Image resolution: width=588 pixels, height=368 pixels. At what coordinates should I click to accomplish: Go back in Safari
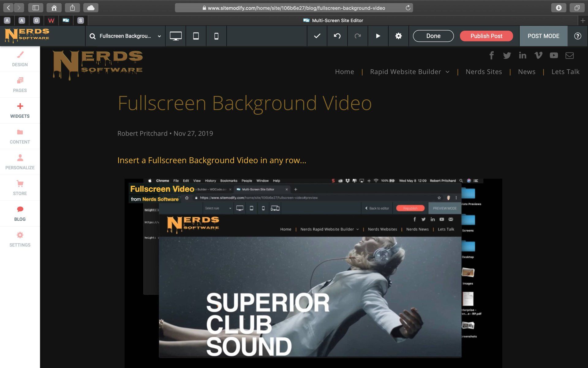[x=9, y=8]
